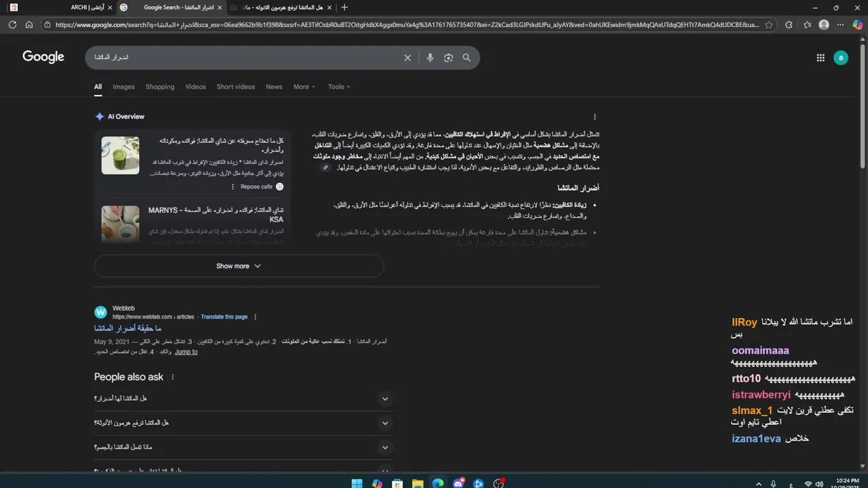Open the ما حقيقة أضرار الماتشا result link
The image size is (868, 488).
coord(127,329)
